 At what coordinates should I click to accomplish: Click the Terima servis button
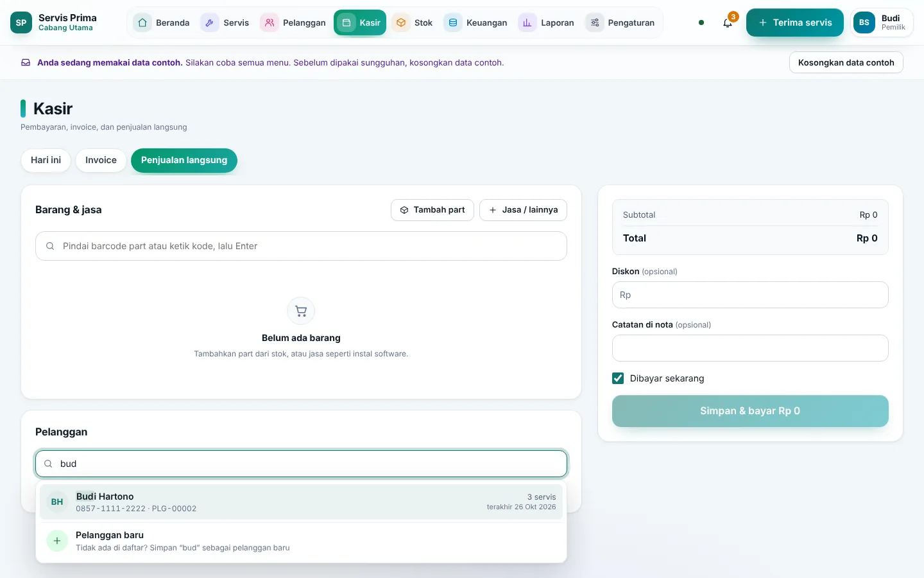point(795,22)
